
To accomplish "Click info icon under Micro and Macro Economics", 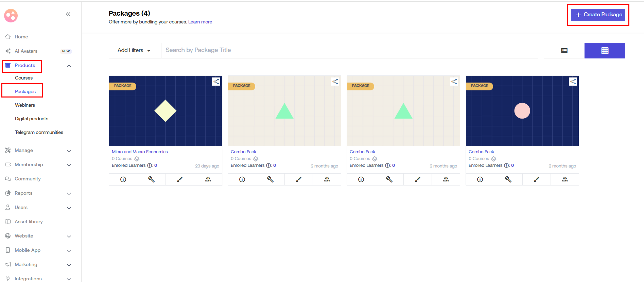I will pos(123,179).
